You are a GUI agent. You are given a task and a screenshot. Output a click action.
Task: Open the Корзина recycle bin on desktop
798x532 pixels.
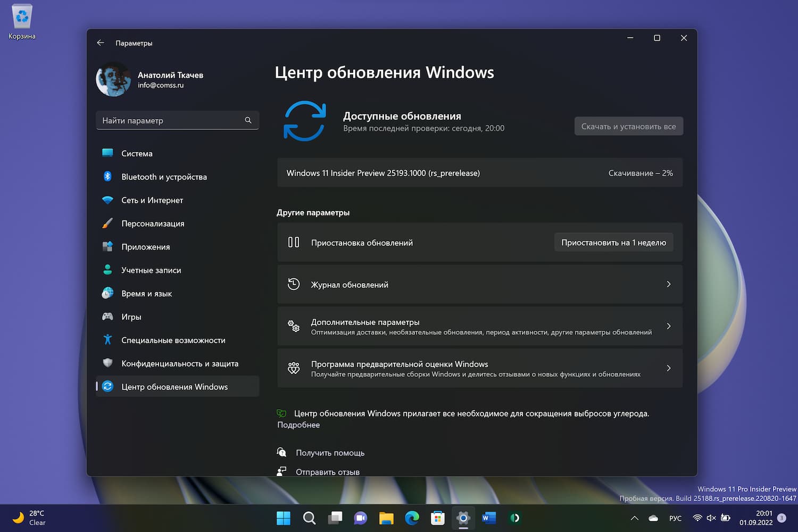(x=22, y=22)
